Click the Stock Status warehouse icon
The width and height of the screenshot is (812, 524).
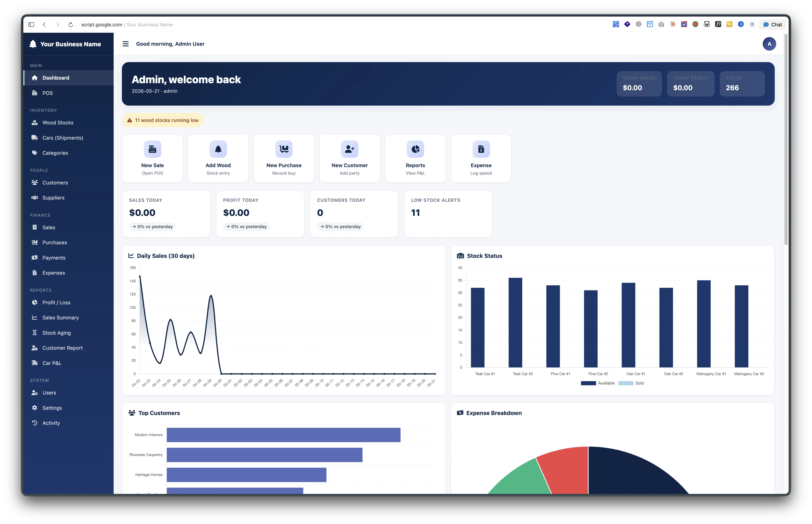(x=460, y=256)
